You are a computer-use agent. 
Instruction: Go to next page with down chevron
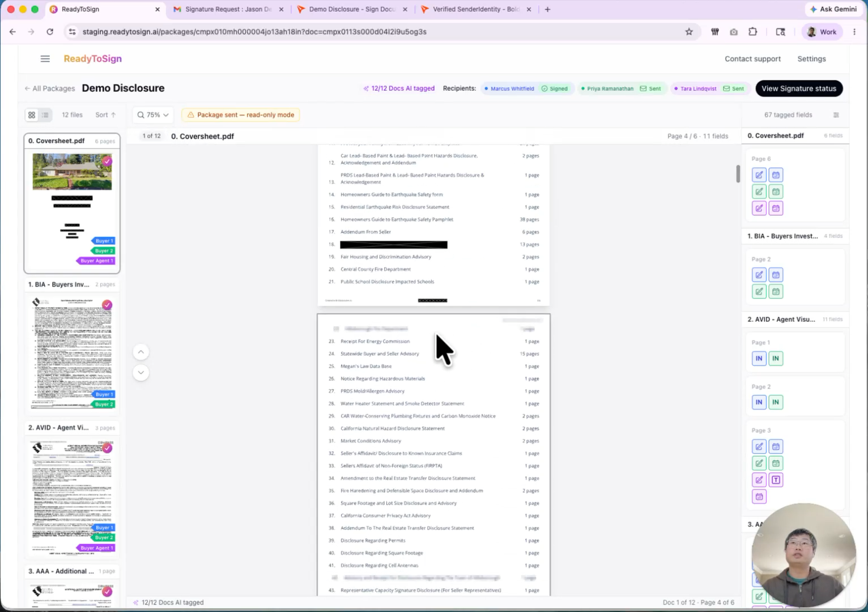click(141, 372)
